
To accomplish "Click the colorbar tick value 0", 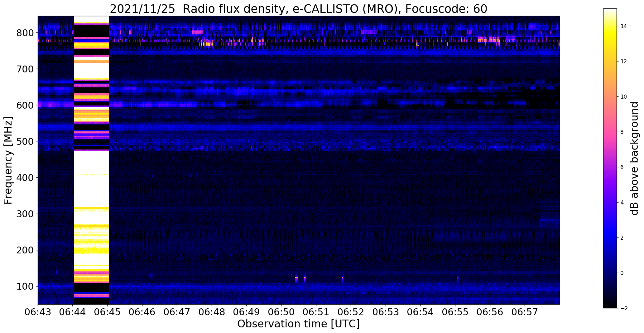I will (x=622, y=273).
